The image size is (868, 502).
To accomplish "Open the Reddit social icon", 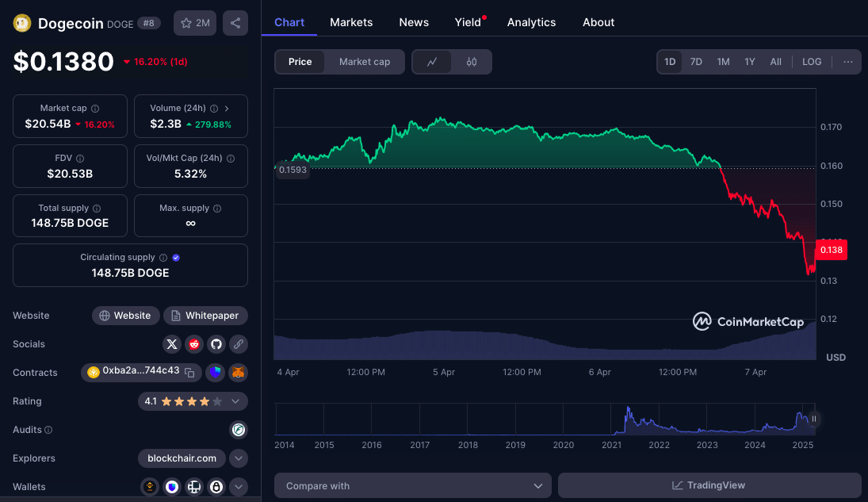I will click(x=194, y=344).
